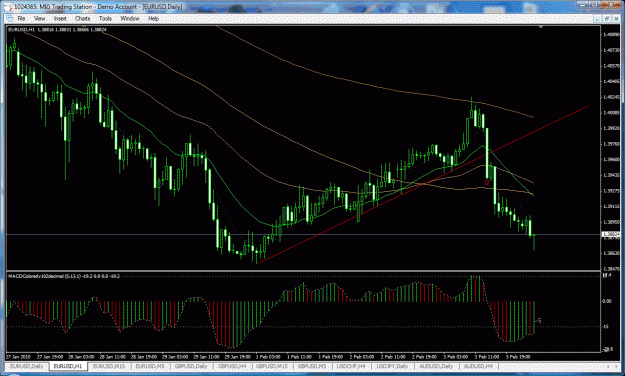Viewport: 625px width, 376px height.
Task: Open the AUDUSD,Daily chart tab
Action: (x=436, y=366)
